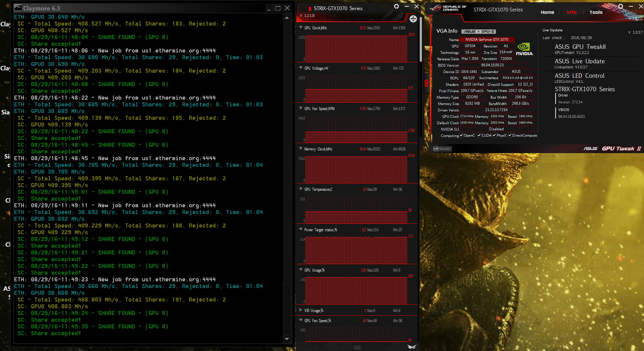Image resolution: width=644 pixels, height=351 pixels.
Task: Collapse the GPU Voltage,mV graph
Action: point(300,68)
